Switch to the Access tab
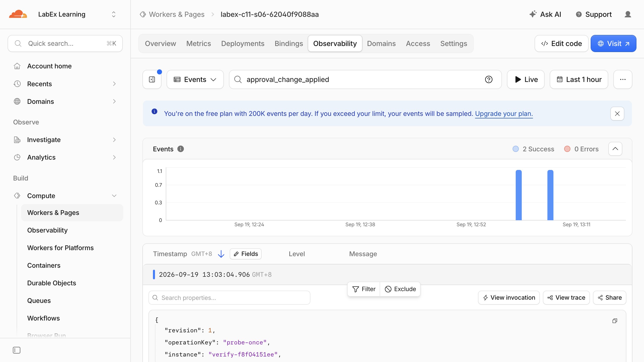Image resolution: width=644 pixels, height=362 pixels. click(x=418, y=43)
